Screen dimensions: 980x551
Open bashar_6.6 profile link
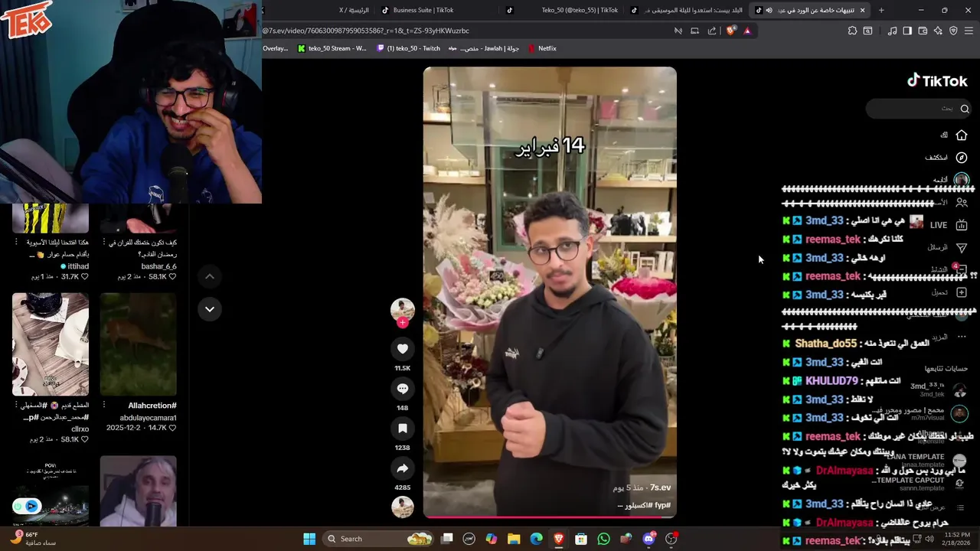[159, 266]
